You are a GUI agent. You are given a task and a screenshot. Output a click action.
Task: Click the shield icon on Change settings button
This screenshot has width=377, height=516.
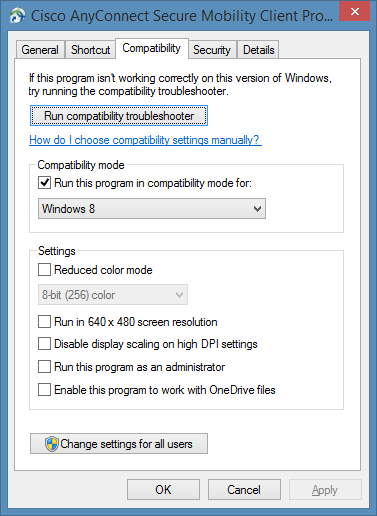52,444
